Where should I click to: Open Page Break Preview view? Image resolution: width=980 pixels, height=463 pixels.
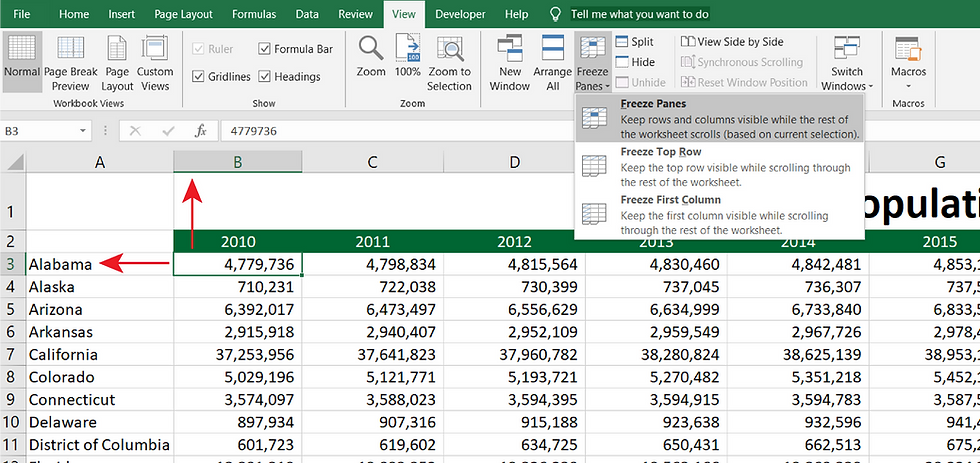71,63
